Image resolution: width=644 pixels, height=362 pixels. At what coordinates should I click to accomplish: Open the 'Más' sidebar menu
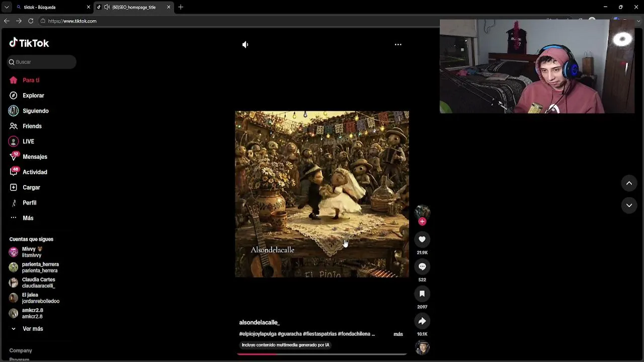coord(28,218)
